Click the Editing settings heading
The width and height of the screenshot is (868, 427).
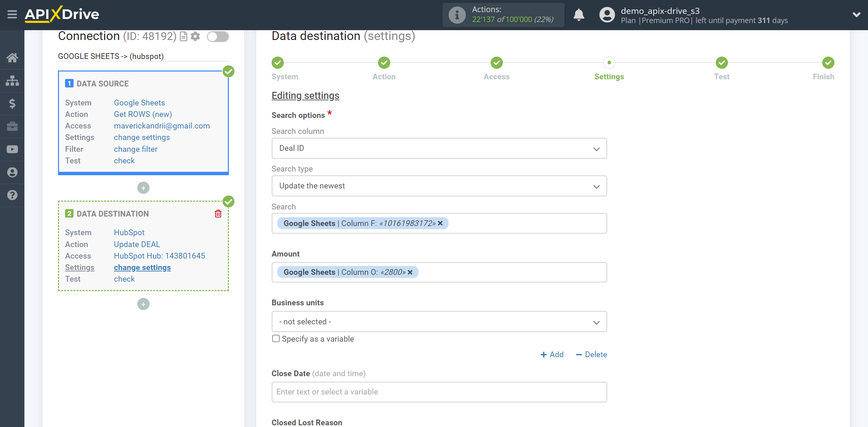(x=305, y=96)
